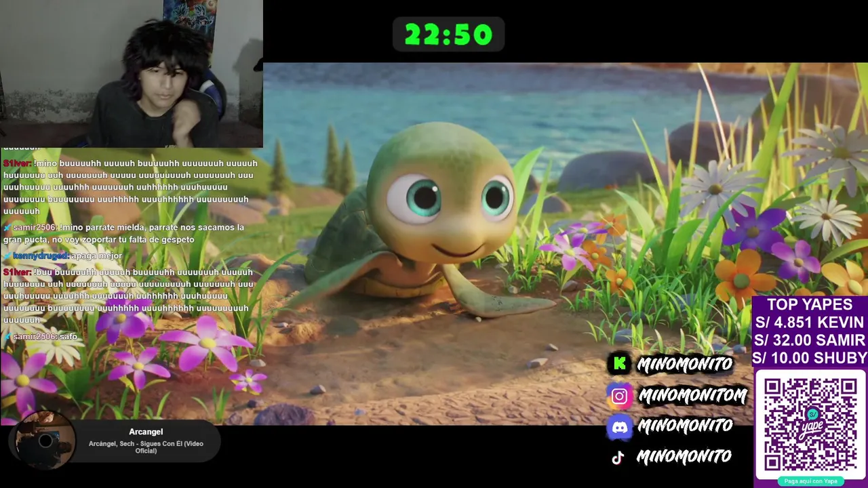Screen dimensions: 868x488
Task: Click the Yape QR code
Action: pos(810,424)
